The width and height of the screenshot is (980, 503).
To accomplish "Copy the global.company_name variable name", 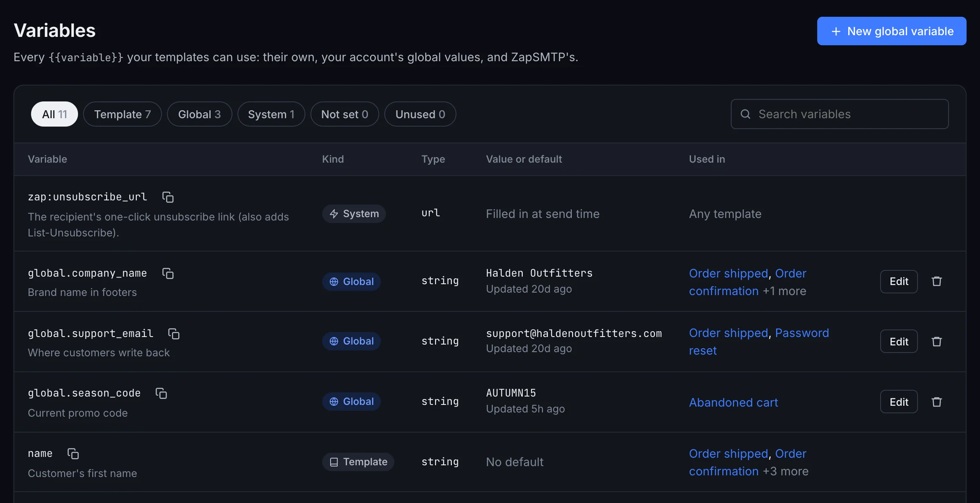I will (168, 273).
